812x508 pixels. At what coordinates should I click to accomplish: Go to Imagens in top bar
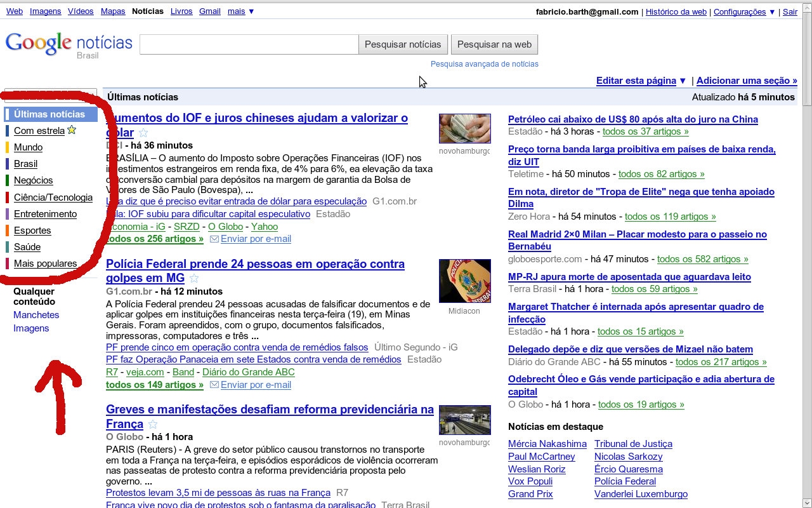point(46,11)
